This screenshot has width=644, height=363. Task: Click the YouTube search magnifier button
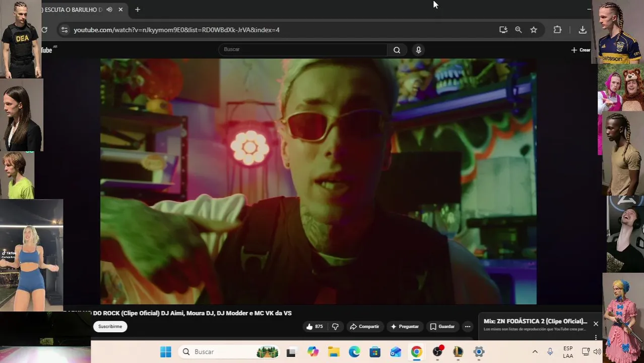click(x=397, y=49)
